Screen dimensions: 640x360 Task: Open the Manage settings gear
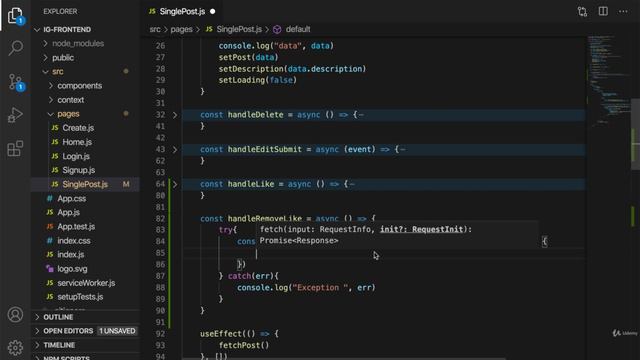[x=16, y=347]
